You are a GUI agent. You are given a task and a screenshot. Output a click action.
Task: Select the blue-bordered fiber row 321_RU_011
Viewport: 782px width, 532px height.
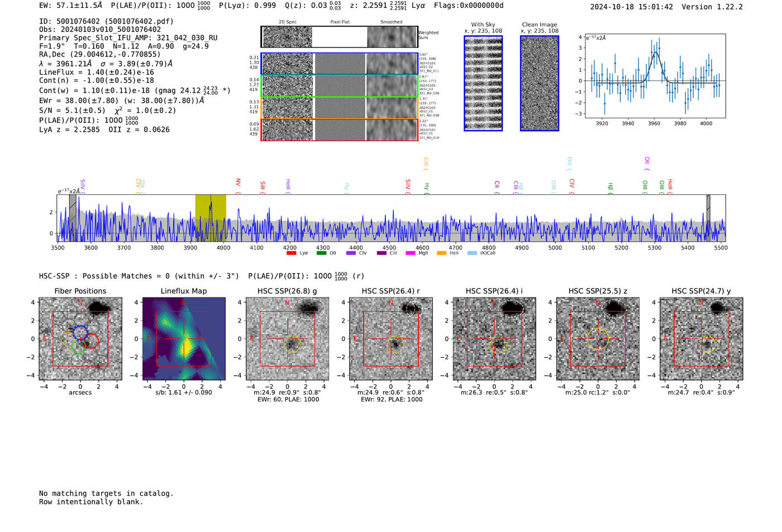(339, 64)
